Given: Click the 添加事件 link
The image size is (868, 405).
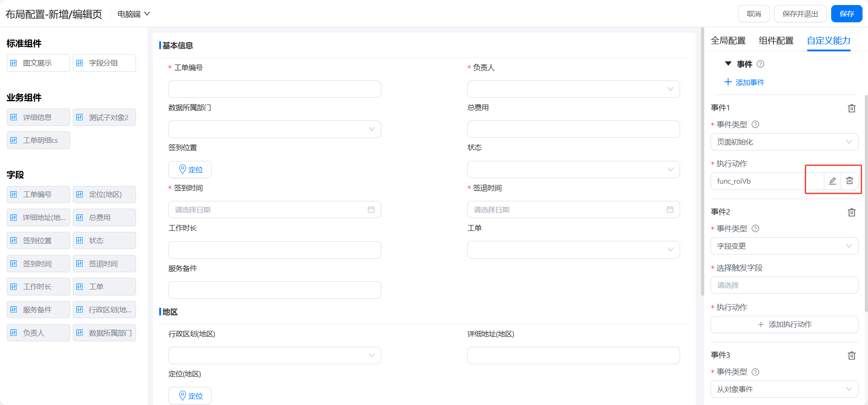Looking at the screenshot, I should click(744, 82).
